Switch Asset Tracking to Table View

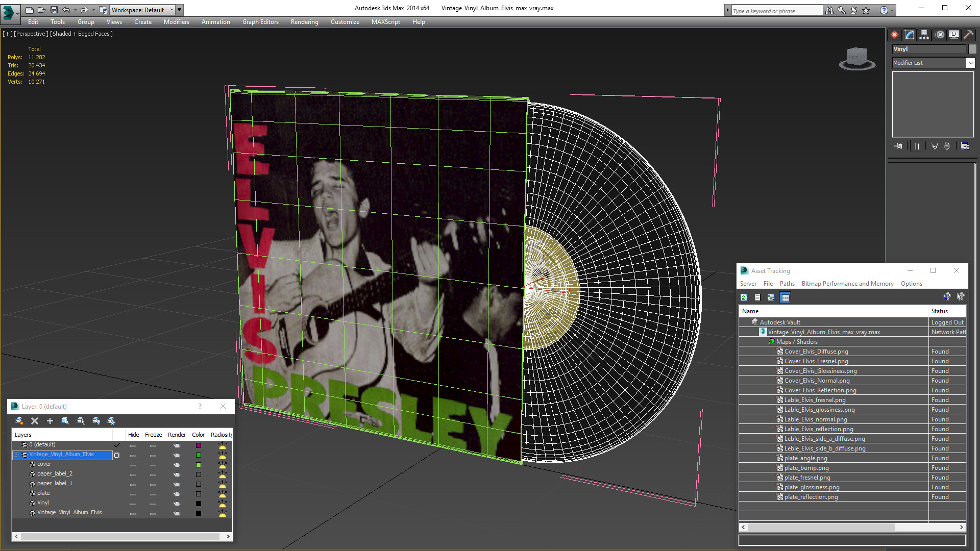pyautogui.click(x=786, y=297)
